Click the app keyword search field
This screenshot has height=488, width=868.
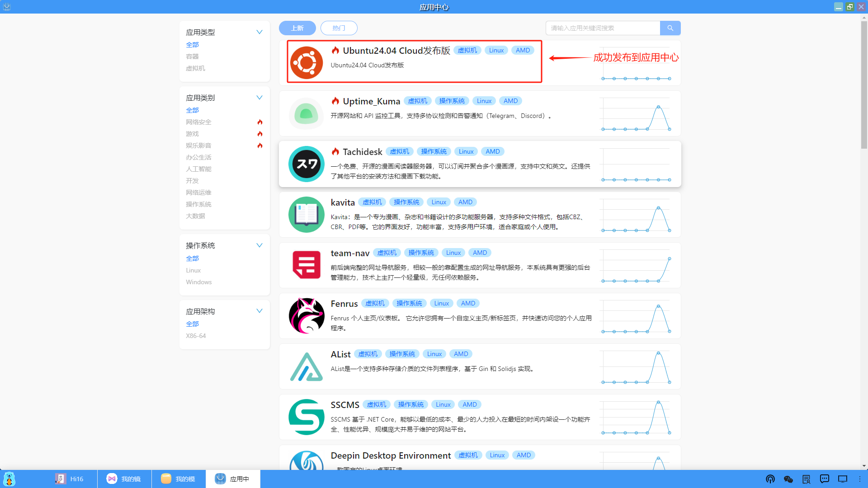602,28
